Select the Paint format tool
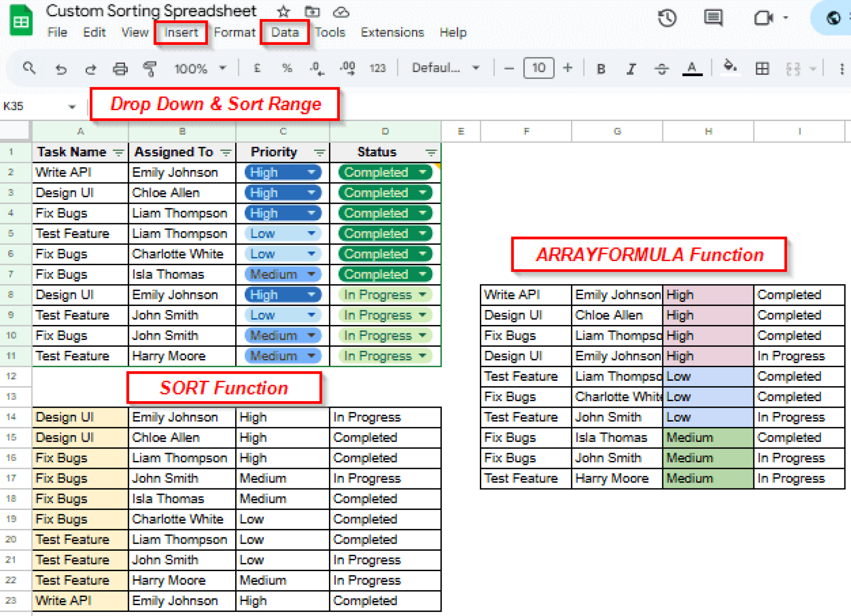The height and width of the screenshot is (616, 851). (x=150, y=69)
